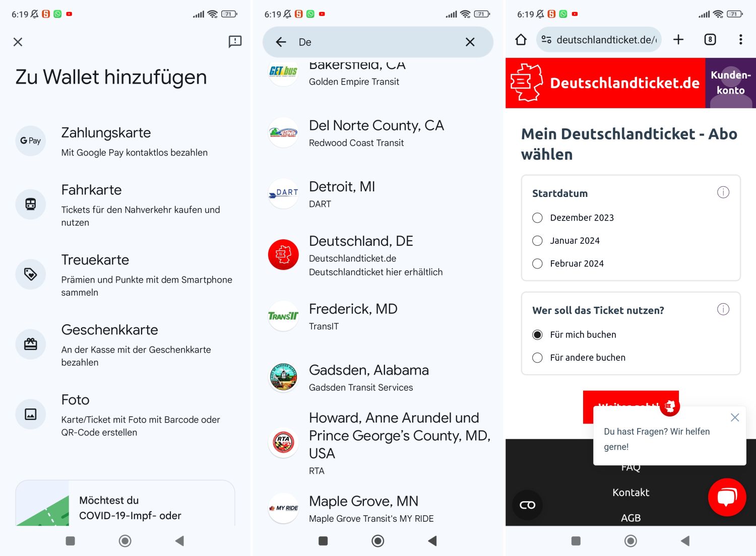Select Dezember 2023 start date
This screenshot has width=756, height=556.
point(538,218)
